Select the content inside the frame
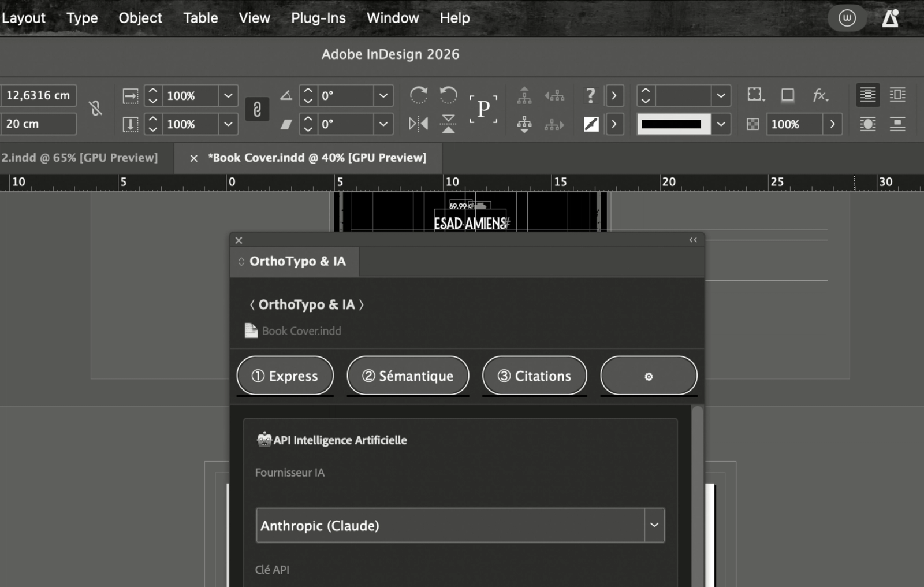Screen dimensions: 924x587 point(524,124)
